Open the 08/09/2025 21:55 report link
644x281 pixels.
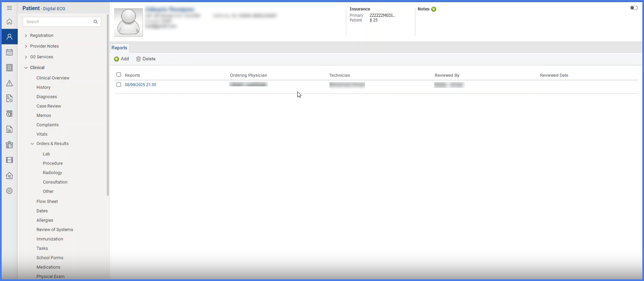(141, 85)
